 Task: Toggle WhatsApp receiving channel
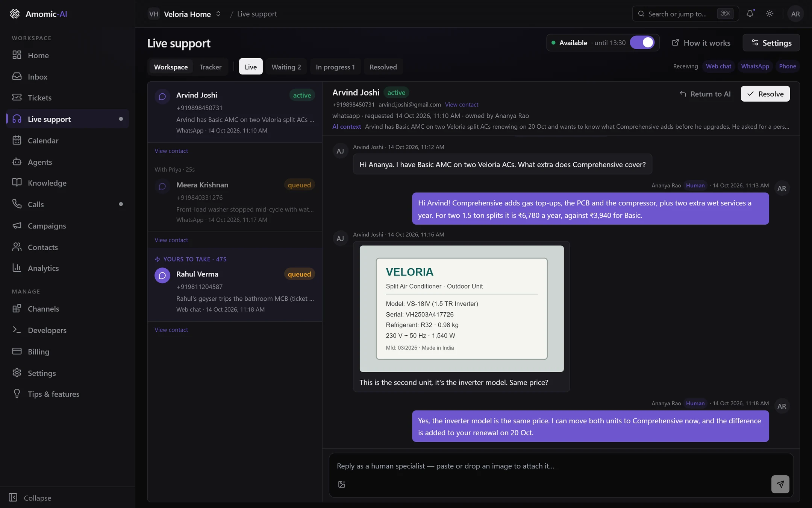pos(755,66)
